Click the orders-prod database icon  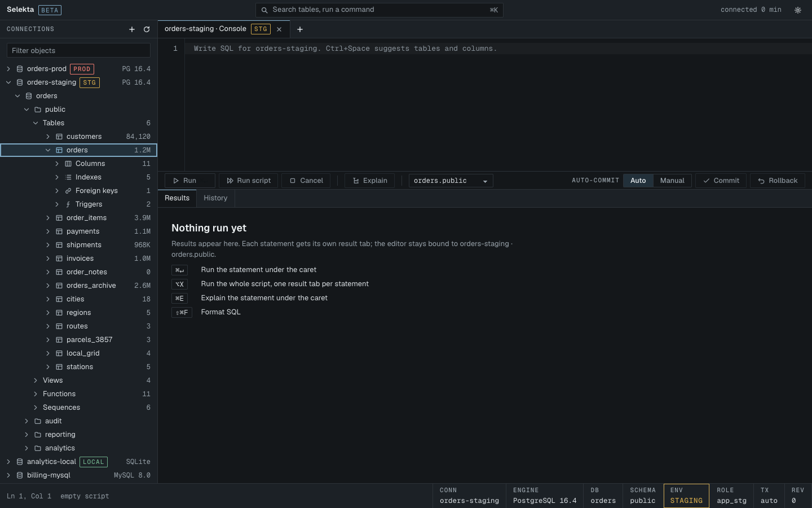coord(20,69)
